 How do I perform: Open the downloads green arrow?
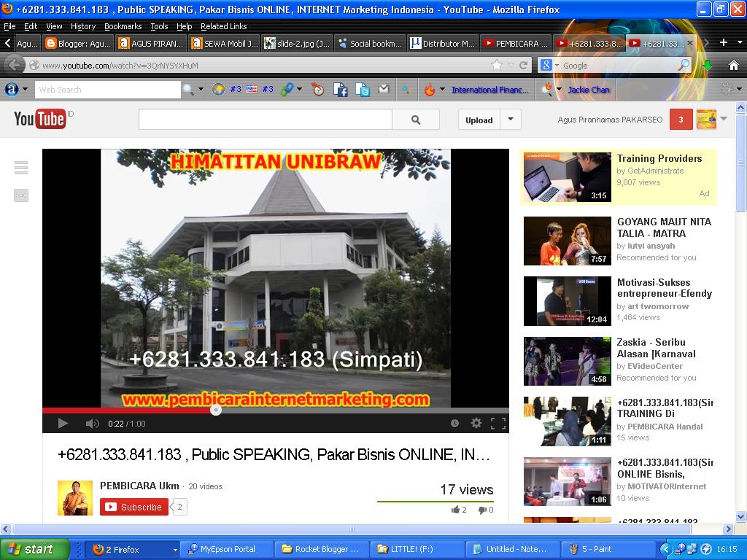(x=708, y=65)
